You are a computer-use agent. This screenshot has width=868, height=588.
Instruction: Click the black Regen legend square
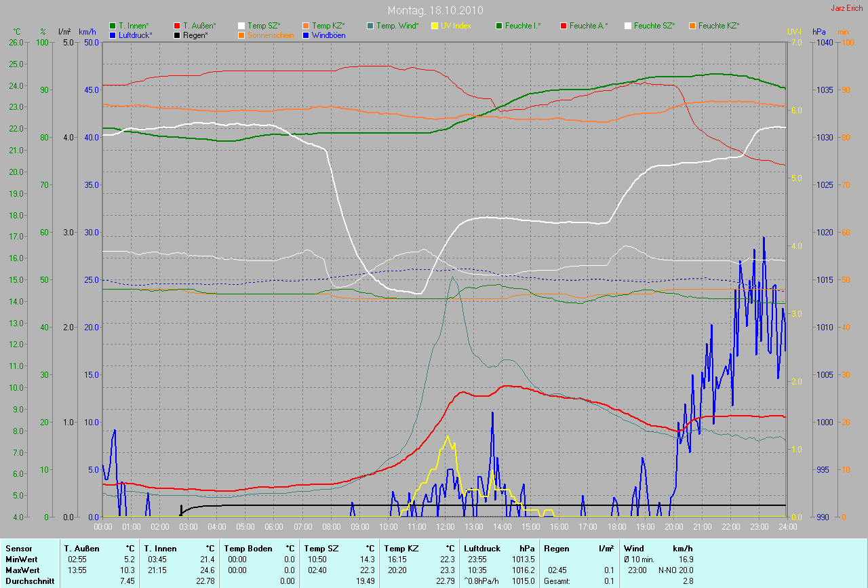tap(177, 35)
